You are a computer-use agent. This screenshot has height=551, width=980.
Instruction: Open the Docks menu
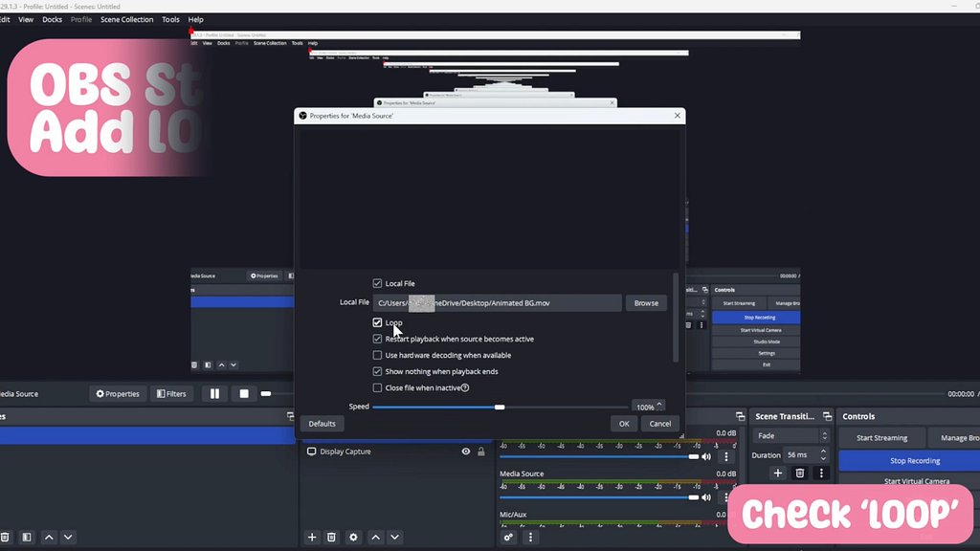52,19
